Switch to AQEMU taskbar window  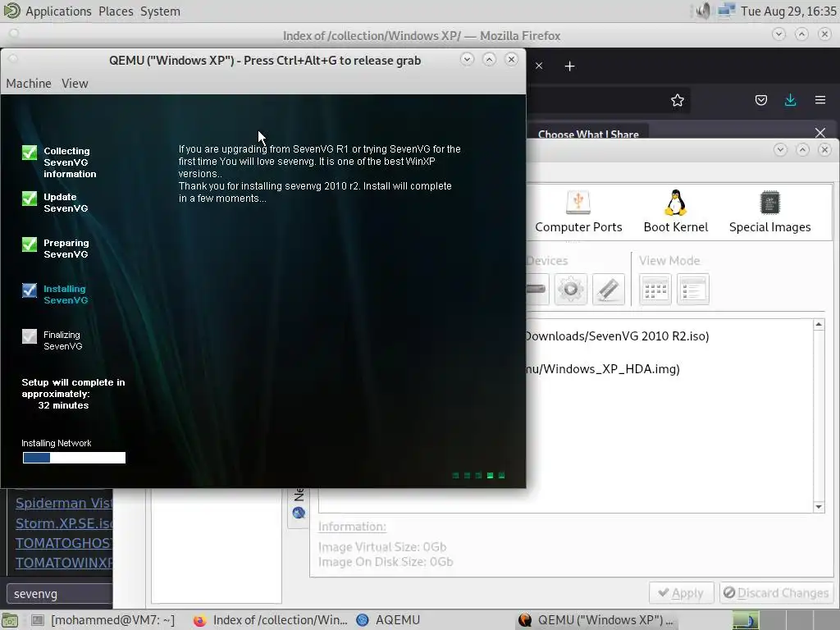click(388, 620)
